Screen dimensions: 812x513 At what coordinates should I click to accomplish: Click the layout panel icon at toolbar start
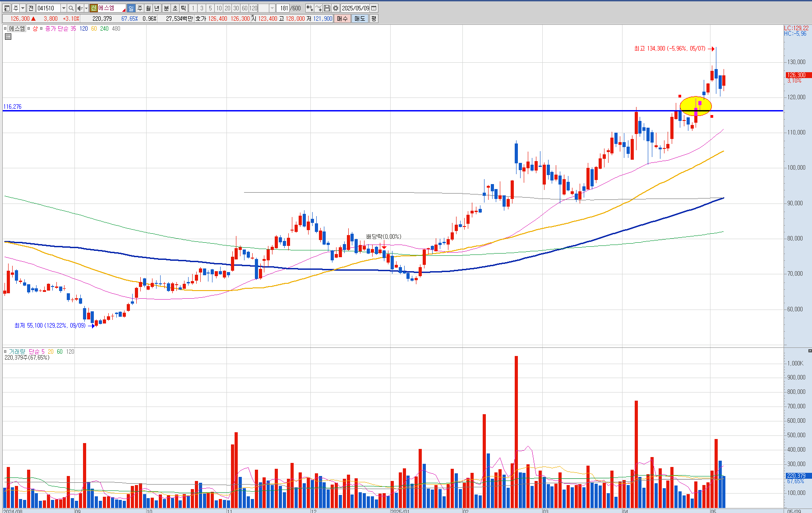point(7,8)
